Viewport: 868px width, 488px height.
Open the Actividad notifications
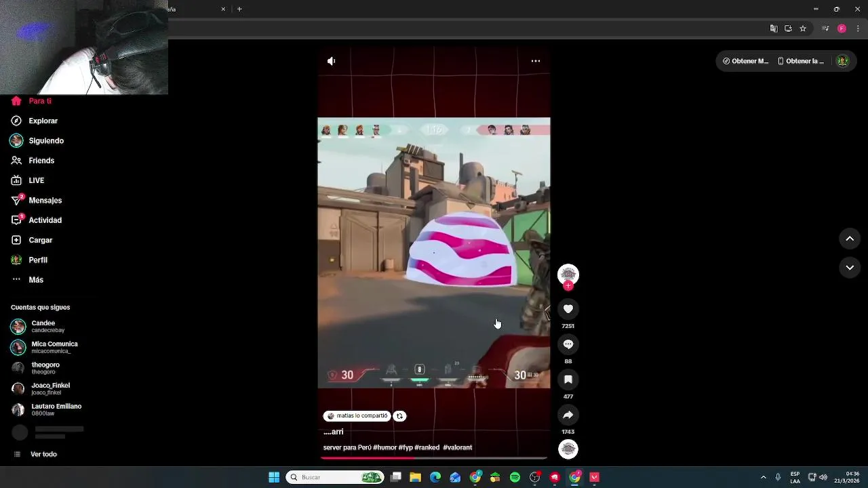[x=36, y=220]
